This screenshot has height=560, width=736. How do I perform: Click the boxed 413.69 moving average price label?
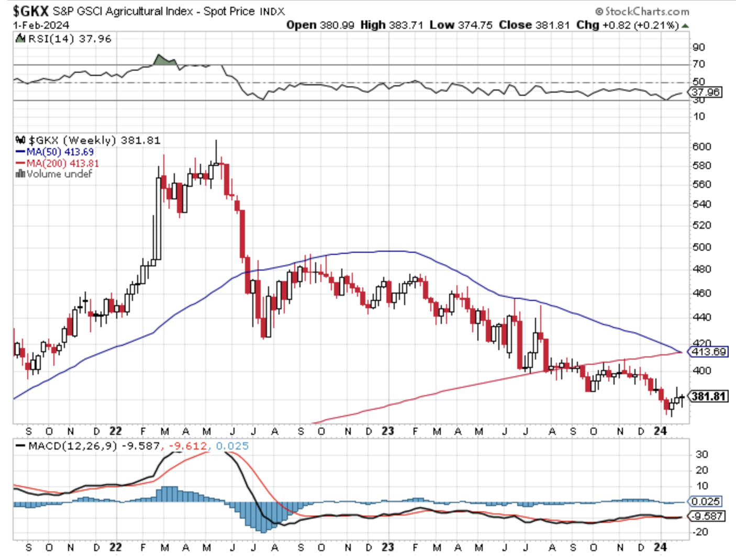(708, 352)
